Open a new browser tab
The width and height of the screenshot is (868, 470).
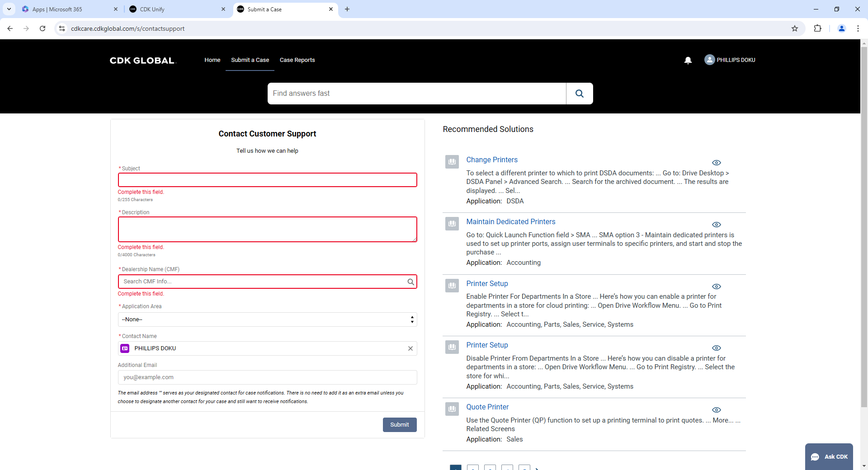(347, 9)
